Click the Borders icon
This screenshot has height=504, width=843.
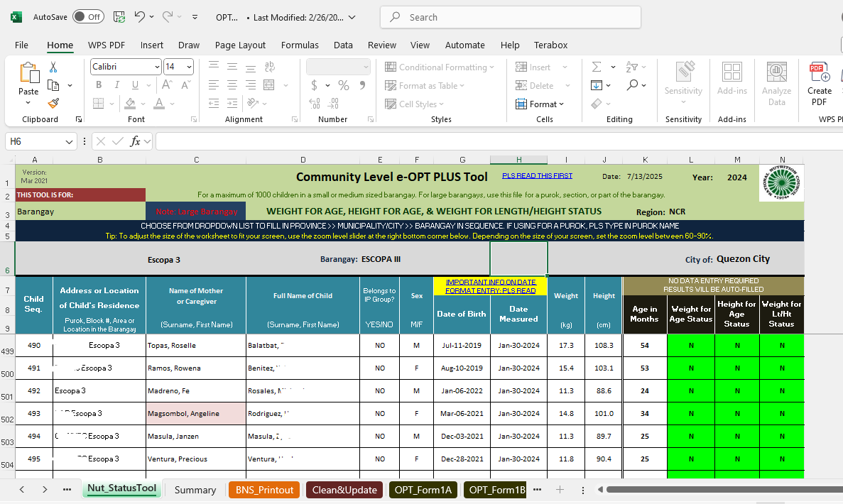[99, 103]
